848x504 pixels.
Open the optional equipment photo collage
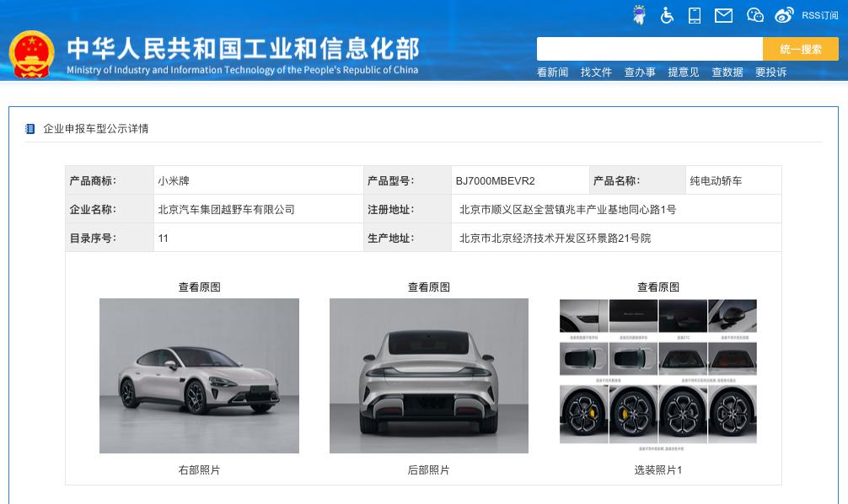click(x=658, y=375)
